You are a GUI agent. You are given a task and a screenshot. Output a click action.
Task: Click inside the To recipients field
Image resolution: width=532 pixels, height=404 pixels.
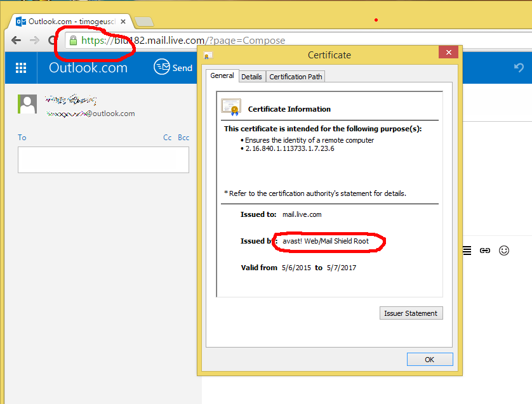point(103,160)
